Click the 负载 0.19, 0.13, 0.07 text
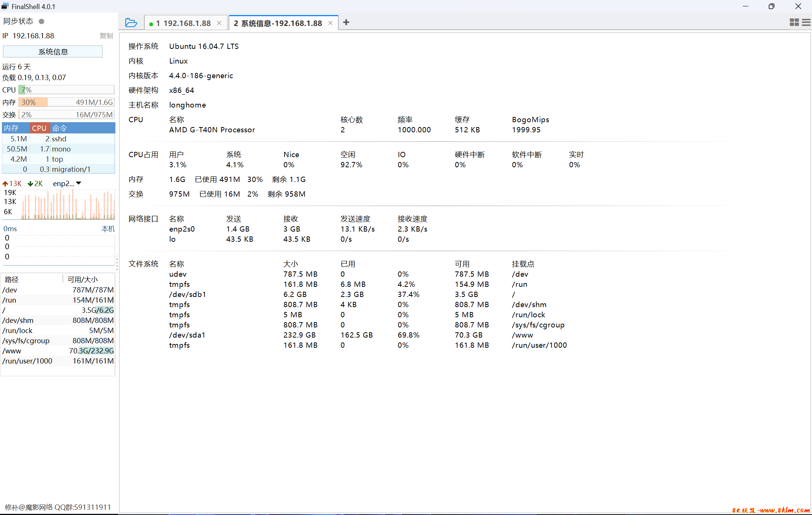 click(x=34, y=77)
